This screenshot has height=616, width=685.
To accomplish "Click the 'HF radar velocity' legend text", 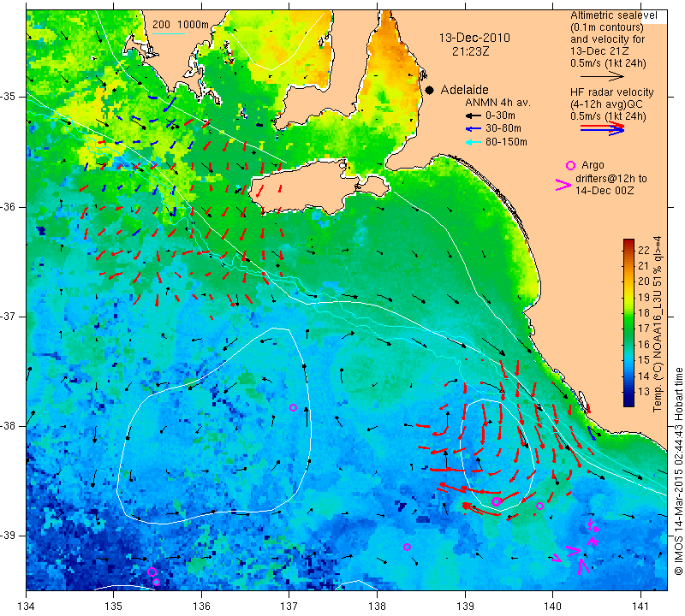I will [x=611, y=92].
